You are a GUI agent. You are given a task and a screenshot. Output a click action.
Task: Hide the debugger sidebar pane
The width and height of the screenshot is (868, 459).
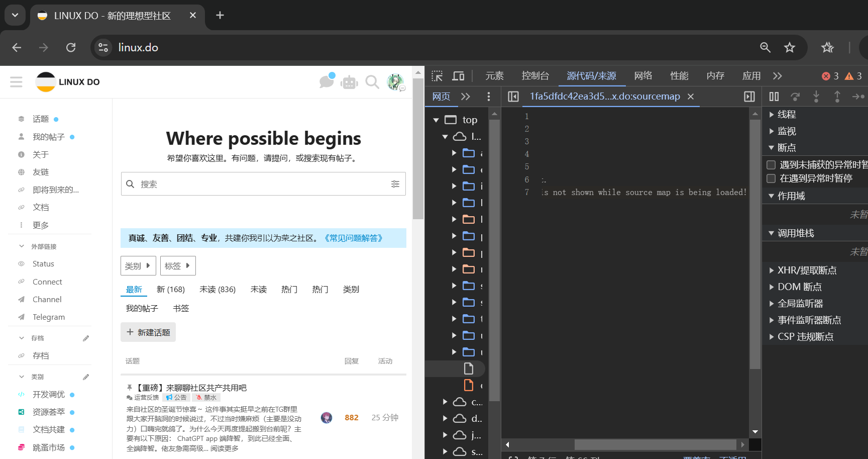pyautogui.click(x=749, y=97)
